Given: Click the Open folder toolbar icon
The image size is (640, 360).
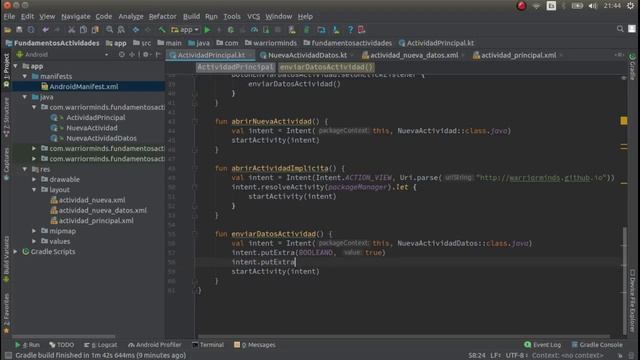Looking at the screenshot, I should (7, 30).
